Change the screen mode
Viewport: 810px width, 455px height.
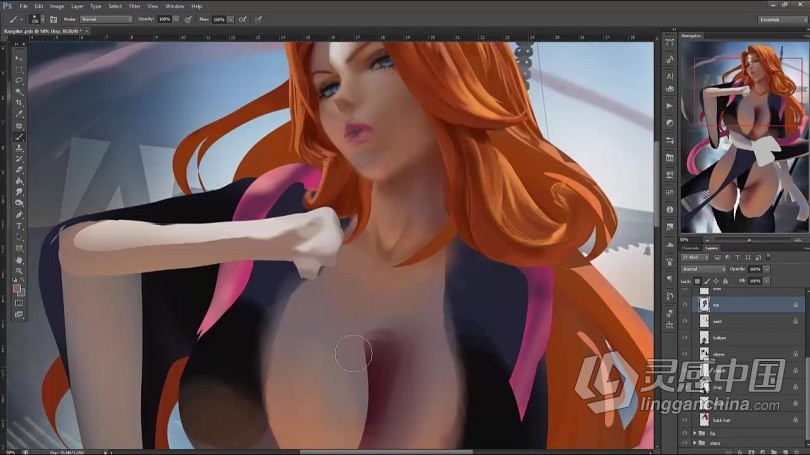coord(19,314)
